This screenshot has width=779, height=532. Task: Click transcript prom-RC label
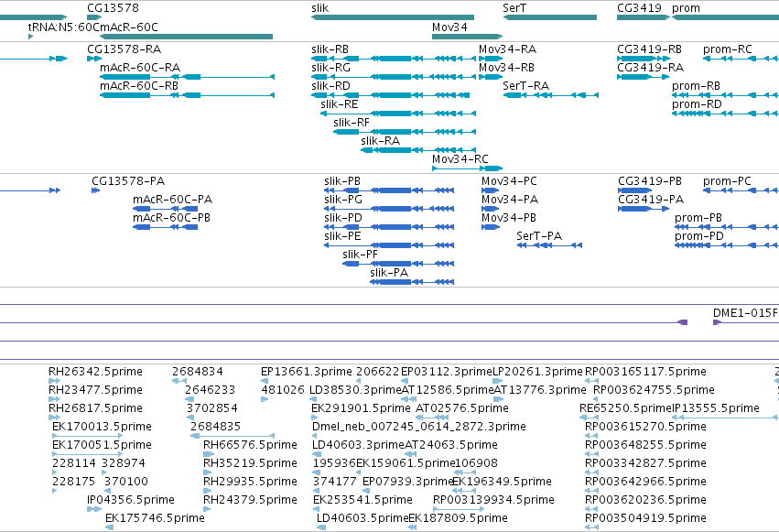728,49
